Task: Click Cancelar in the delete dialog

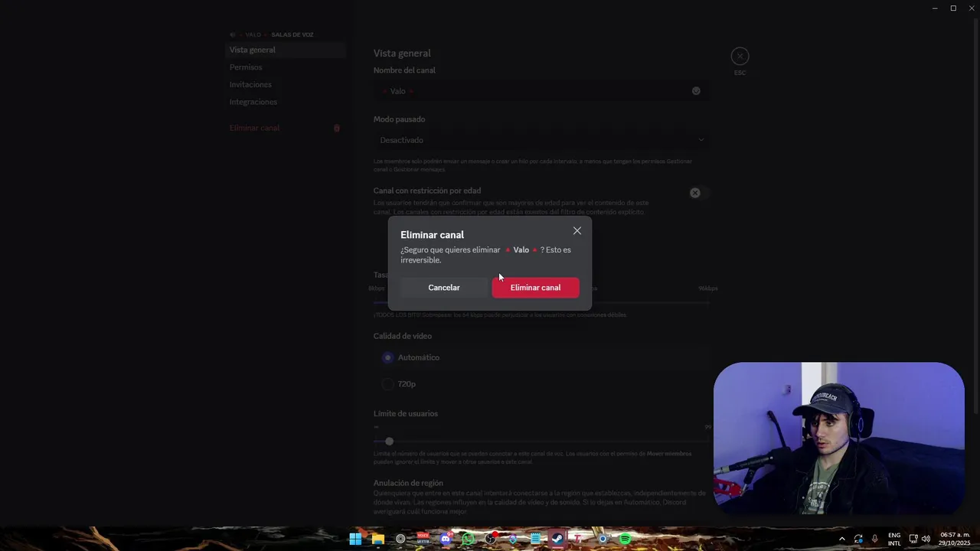Action: coord(444,288)
